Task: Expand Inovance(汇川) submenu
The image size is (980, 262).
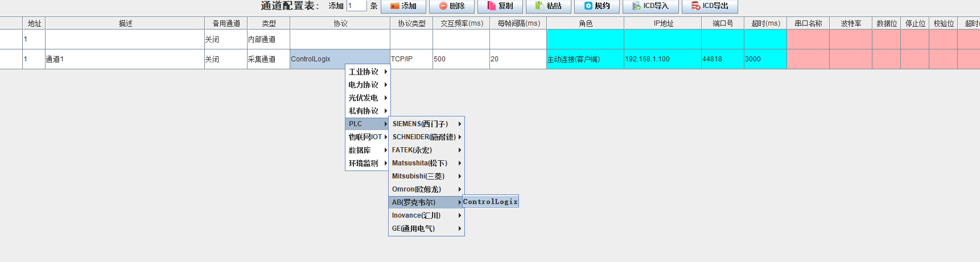Action: click(426, 215)
